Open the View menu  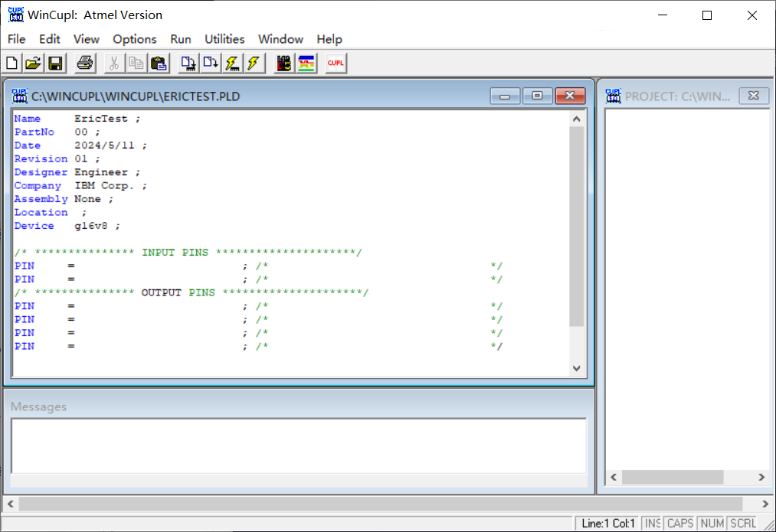[86, 39]
